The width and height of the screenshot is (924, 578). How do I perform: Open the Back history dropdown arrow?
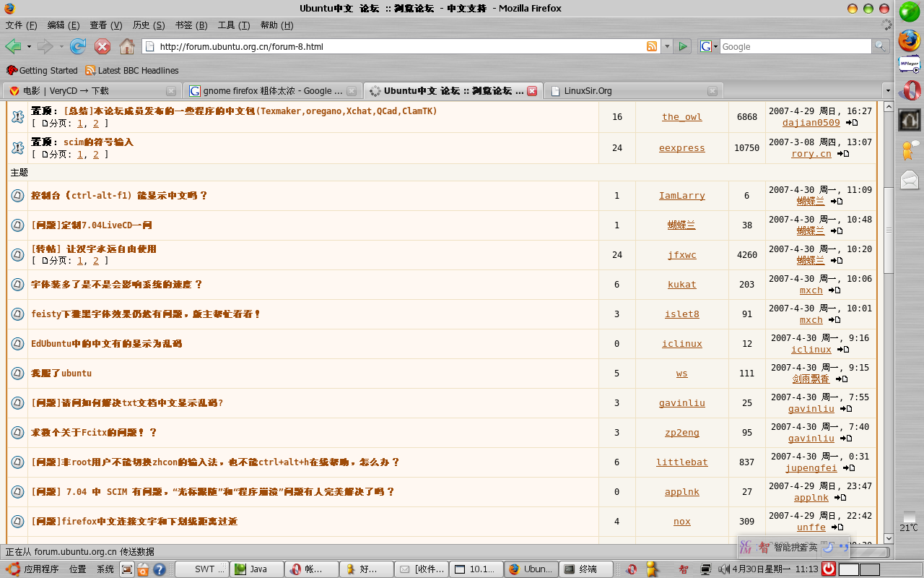29,46
